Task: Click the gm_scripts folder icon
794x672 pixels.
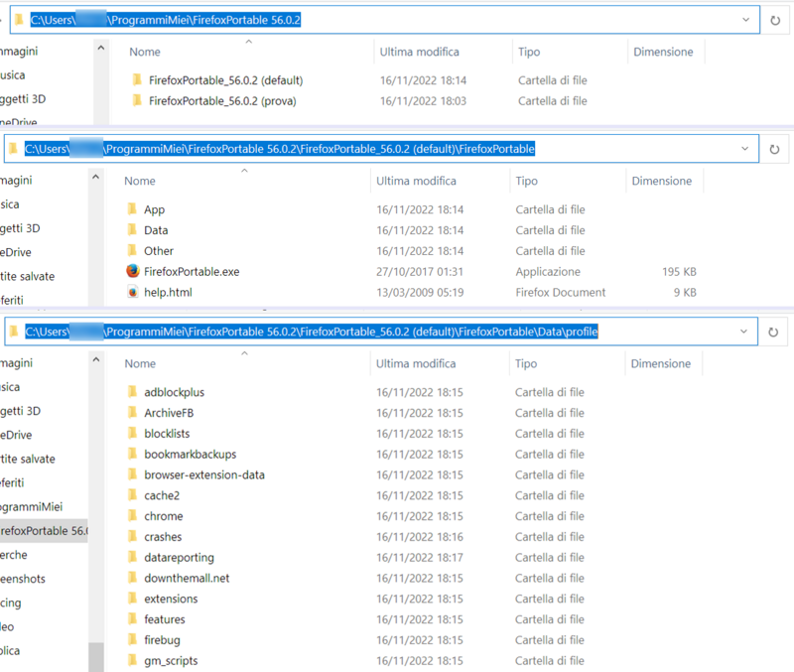Action: pos(133,660)
